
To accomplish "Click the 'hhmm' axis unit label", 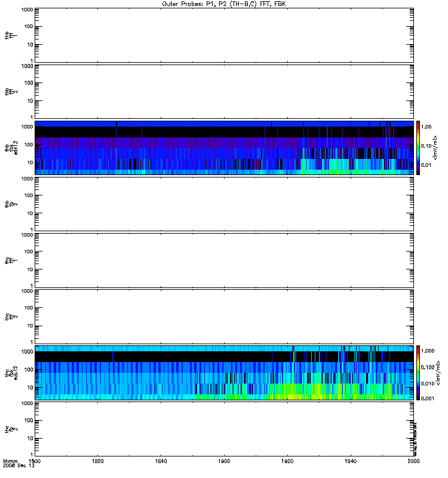I will click(10, 461).
